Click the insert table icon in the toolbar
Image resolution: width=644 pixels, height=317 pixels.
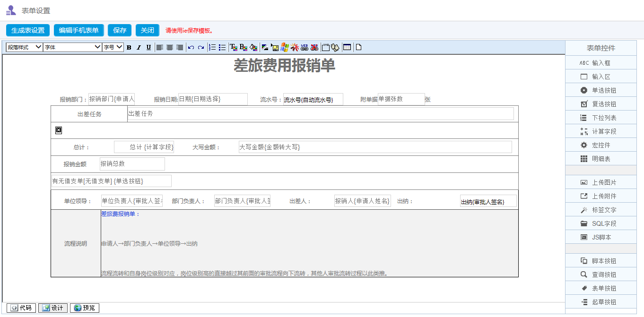click(x=347, y=47)
